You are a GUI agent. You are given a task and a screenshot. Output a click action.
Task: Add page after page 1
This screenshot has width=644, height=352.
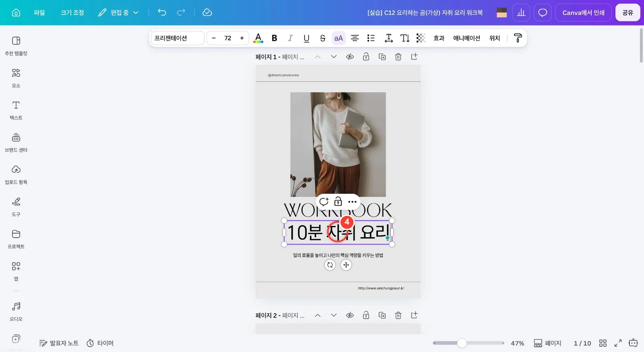(414, 57)
